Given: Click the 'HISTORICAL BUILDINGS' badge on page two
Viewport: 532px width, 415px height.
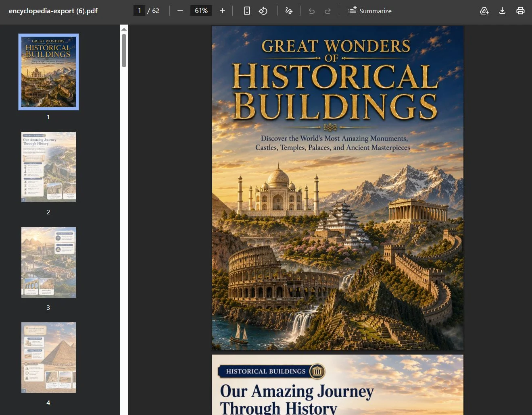Looking at the screenshot, I should 271,371.
